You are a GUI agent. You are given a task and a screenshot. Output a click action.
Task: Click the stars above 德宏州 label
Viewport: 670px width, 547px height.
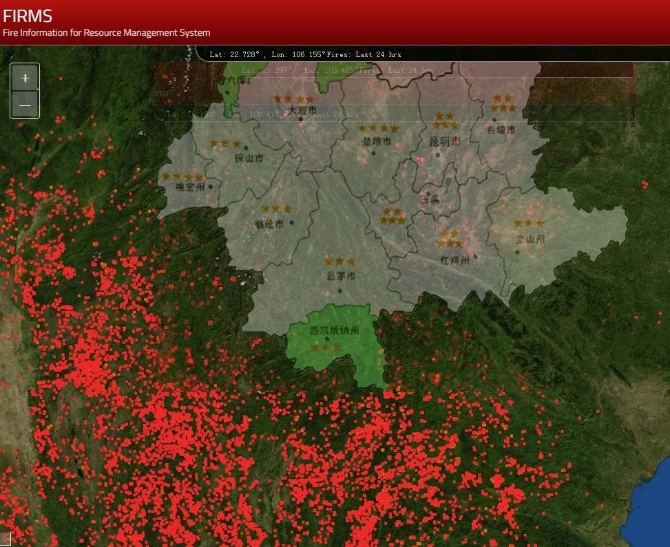point(181,177)
